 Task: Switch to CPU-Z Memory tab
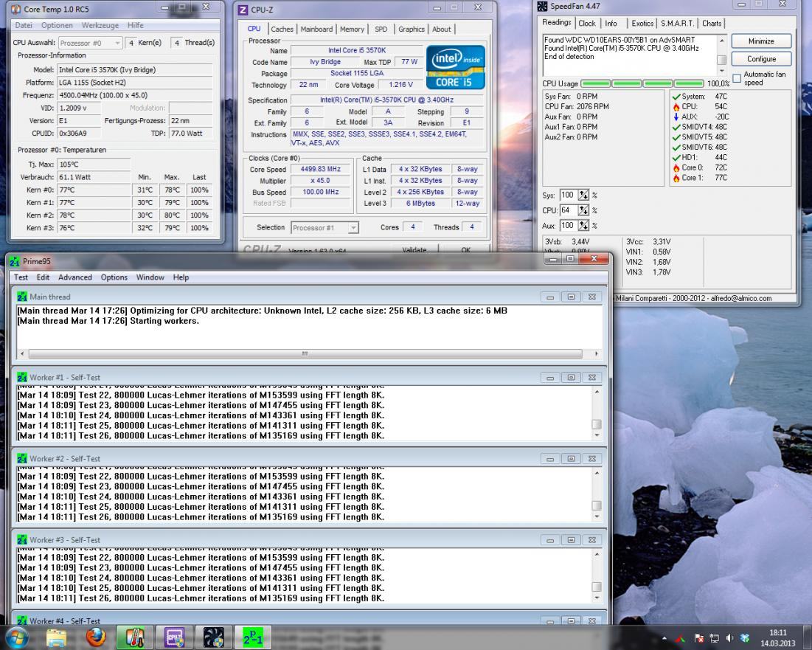point(352,30)
